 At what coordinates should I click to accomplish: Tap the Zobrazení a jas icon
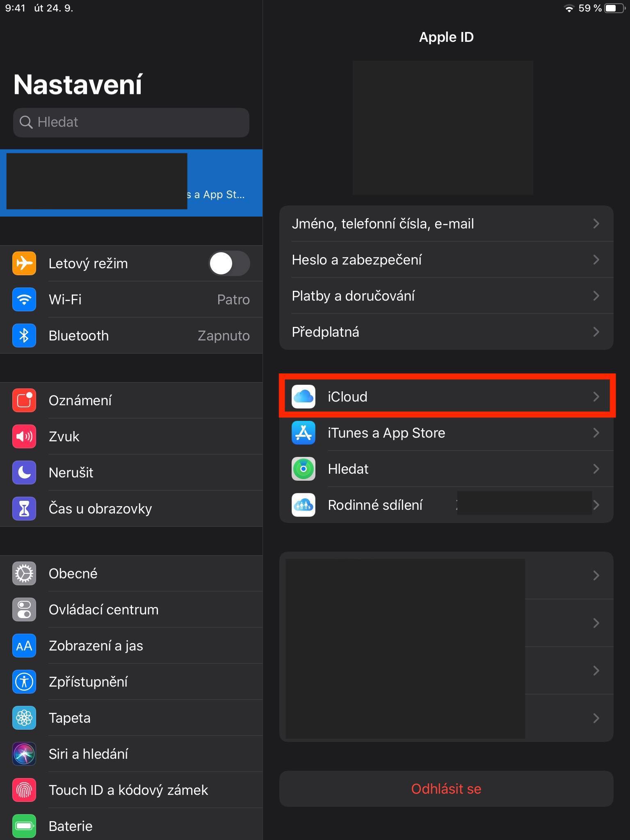(24, 645)
